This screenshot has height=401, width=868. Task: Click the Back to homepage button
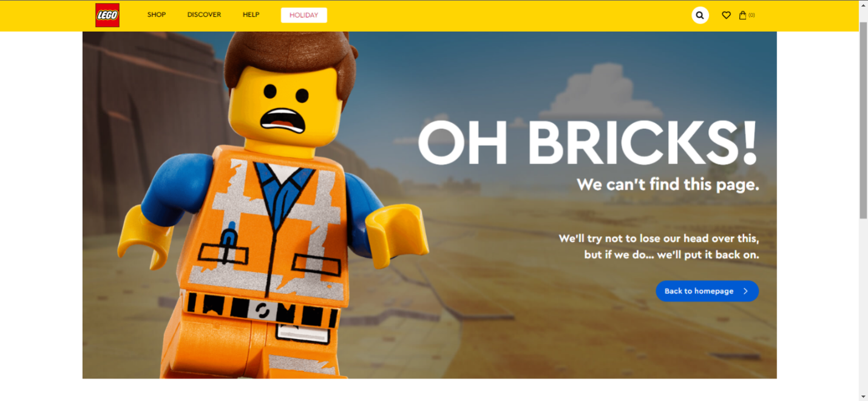(707, 291)
